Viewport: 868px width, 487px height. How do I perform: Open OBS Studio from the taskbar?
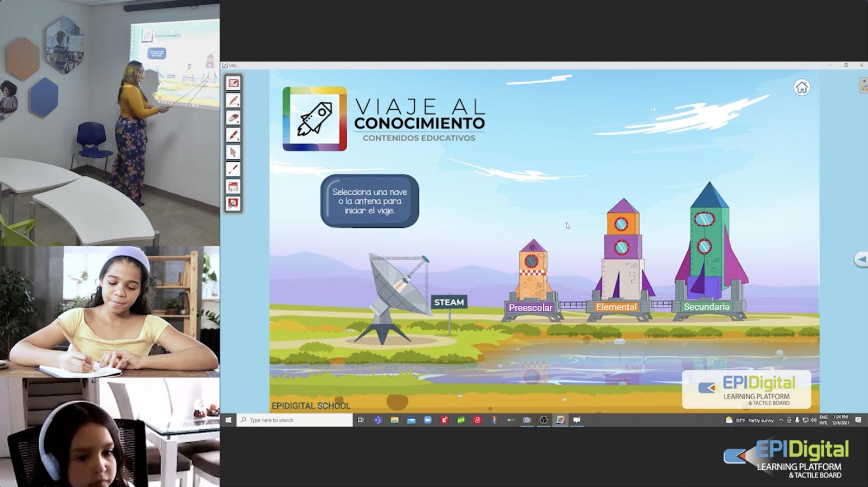click(543, 420)
